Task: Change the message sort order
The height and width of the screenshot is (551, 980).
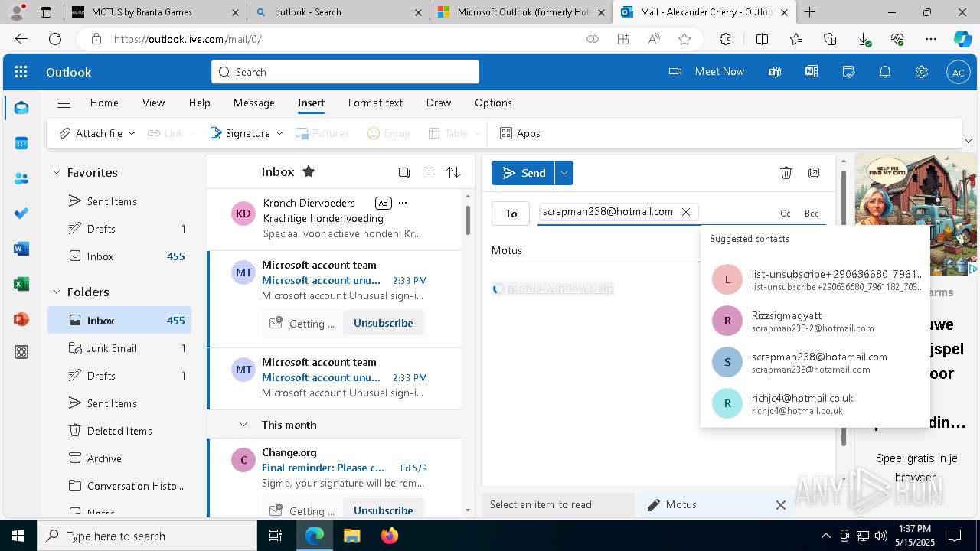Action: [x=453, y=172]
